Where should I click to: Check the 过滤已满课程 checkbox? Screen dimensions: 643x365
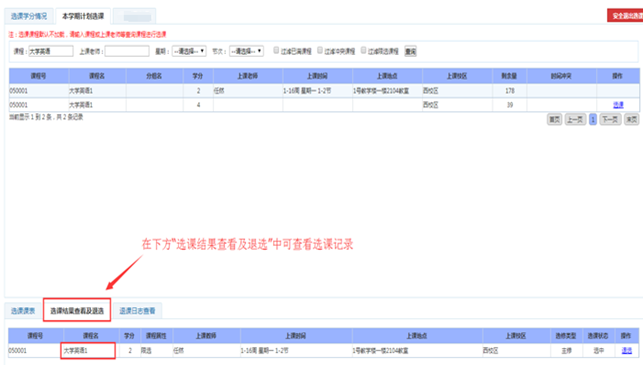pos(276,50)
